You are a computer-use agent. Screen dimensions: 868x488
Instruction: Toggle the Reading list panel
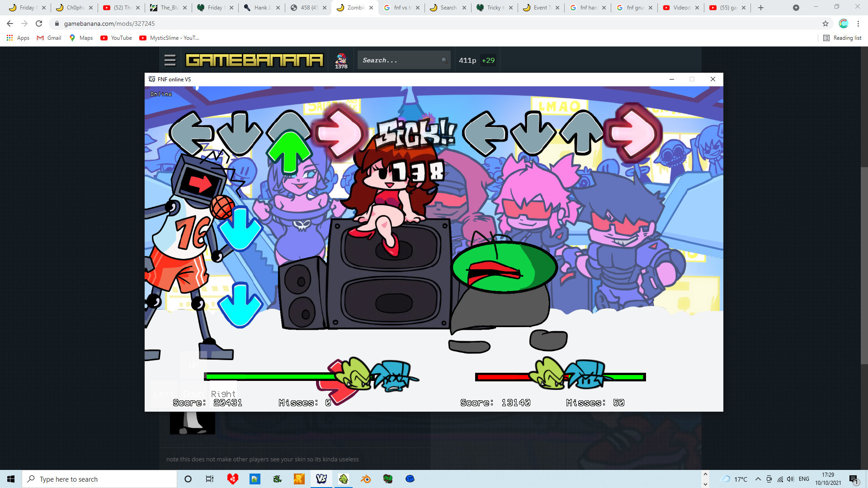pyautogui.click(x=843, y=38)
